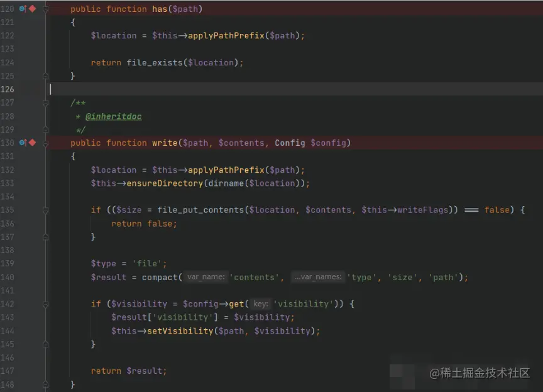
Task: Click 'return false;' statement on line 136
Action: click(x=144, y=224)
